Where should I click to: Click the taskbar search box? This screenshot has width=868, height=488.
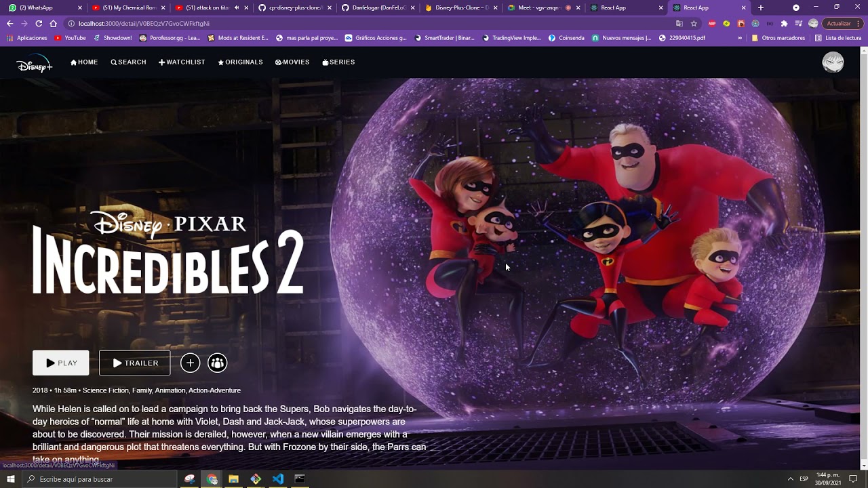(99, 479)
